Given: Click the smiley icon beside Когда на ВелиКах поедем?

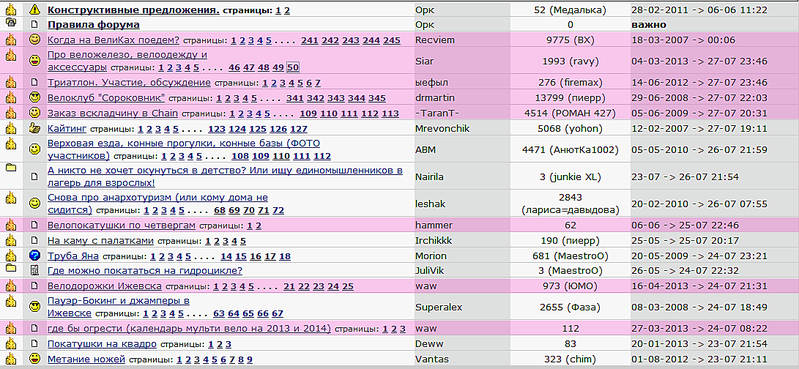Looking at the screenshot, I should [34, 40].
